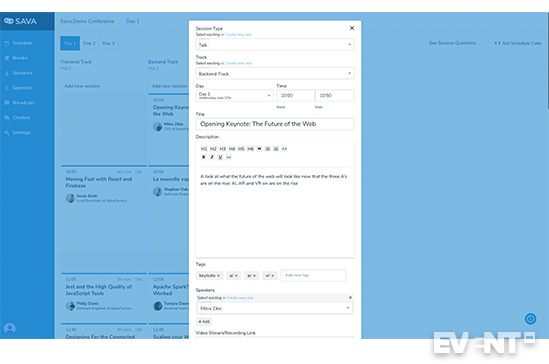The image size is (549, 364).
Task: Toggle bold formatting in description
Action: [x=203, y=157]
